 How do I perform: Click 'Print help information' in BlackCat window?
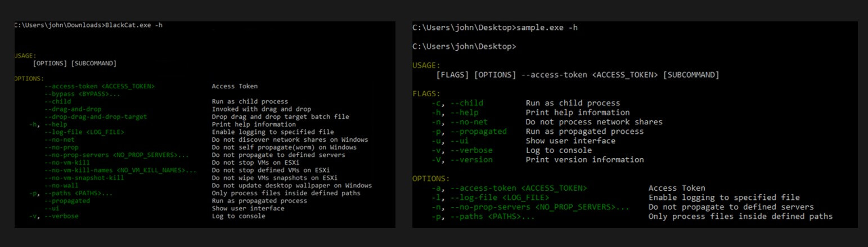tap(254, 124)
